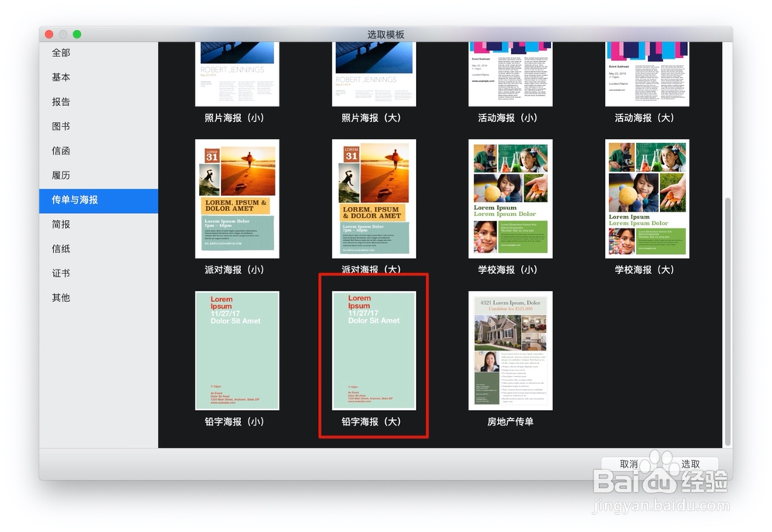Viewport: 772px width, 532px height.
Task: Choose the 房地产传单 template thumbnail
Action: 510,351
